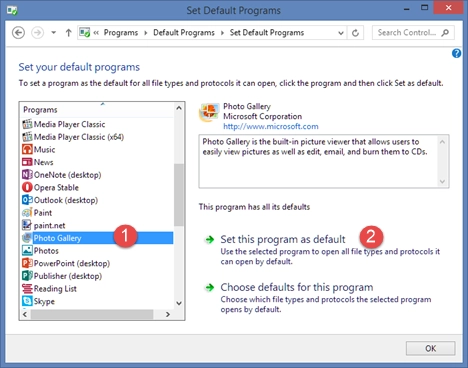Click the Media Player Classic (x64) icon
Screen dimensions: 468x368
click(27, 137)
